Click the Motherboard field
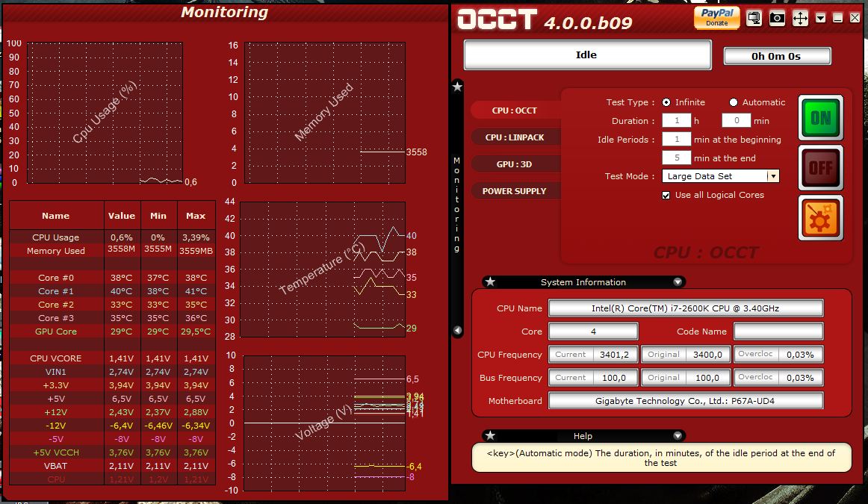The image size is (868, 504). click(x=685, y=400)
